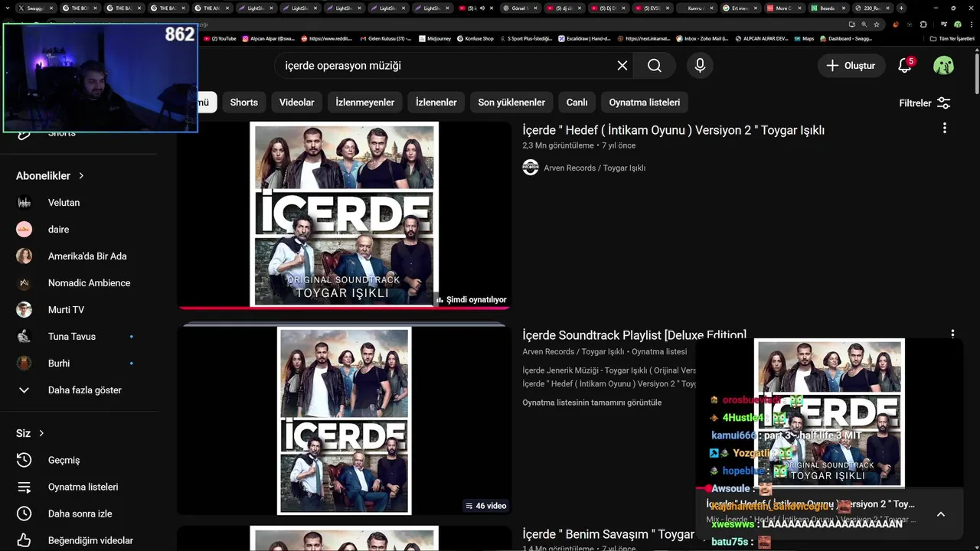
Task: Click Oynatma listesinin tamamını görüntüle
Action: [592, 403]
